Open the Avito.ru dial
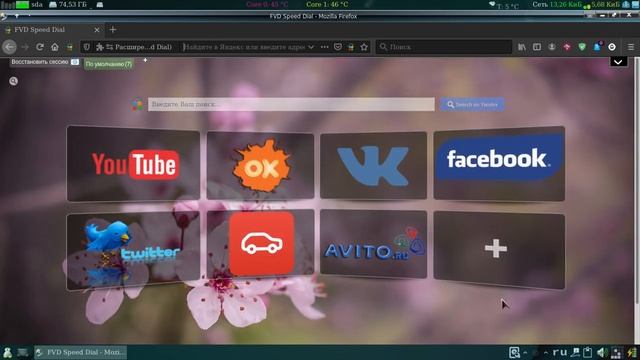The image size is (640, 360). 373,244
